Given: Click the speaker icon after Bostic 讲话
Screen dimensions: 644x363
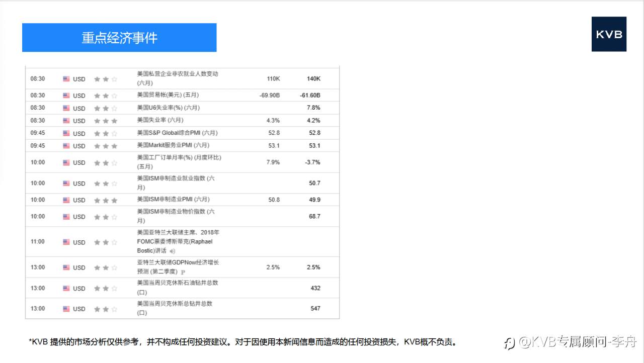Looking at the screenshot, I should coord(172,251).
